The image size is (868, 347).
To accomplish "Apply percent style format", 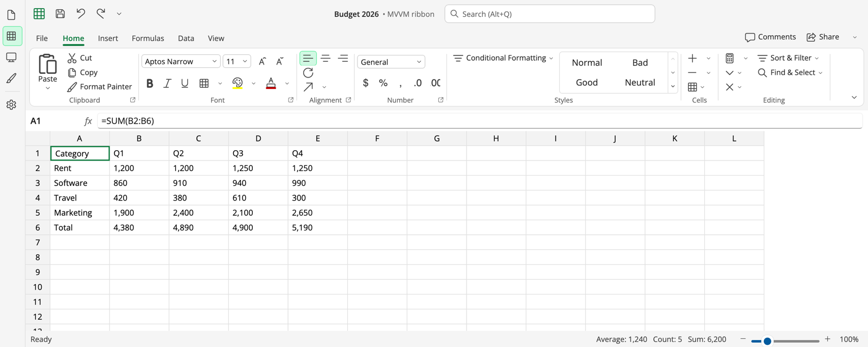I will pyautogui.click(x=383, y=83).
